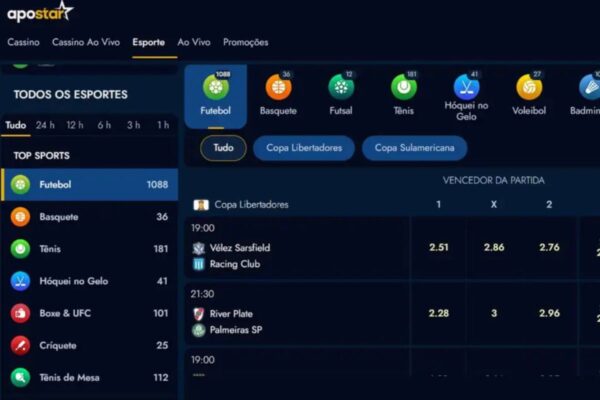Click the Hóquei no Gelo sidebar icon

click(20, 281)
